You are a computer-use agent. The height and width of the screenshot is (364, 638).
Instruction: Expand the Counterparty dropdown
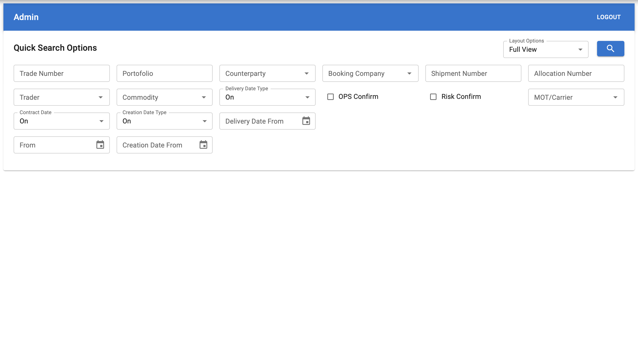(x=267, y=74)
